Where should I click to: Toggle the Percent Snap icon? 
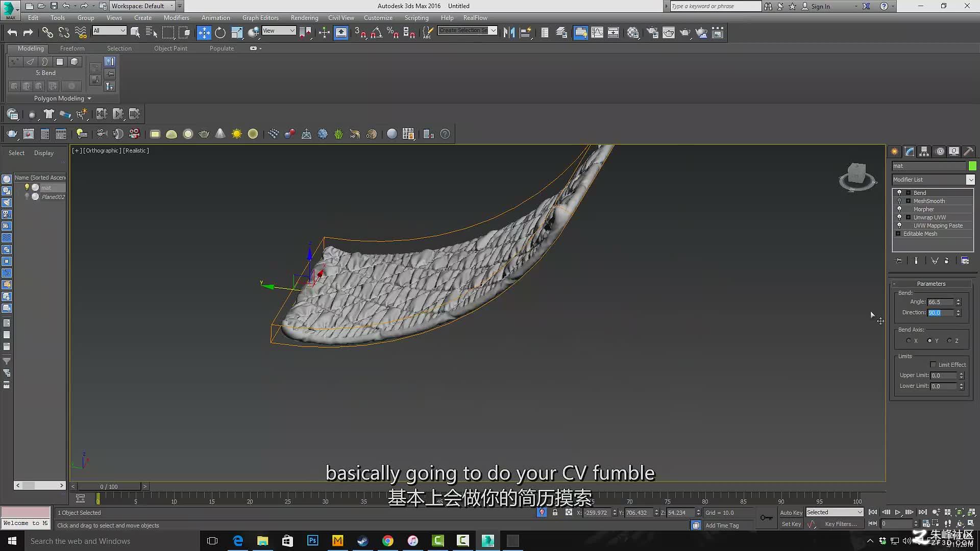[x=393, y=33]
